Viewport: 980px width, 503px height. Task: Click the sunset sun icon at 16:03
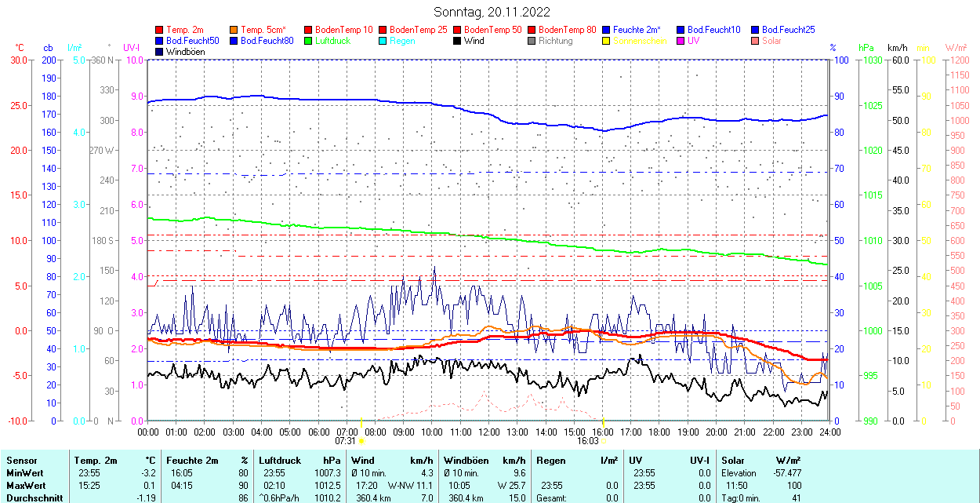click(x=604, y=442)
